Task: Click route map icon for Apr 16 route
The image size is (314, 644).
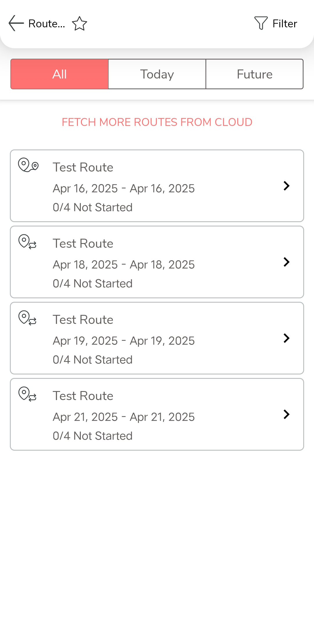Action: (x=28, y=165)
